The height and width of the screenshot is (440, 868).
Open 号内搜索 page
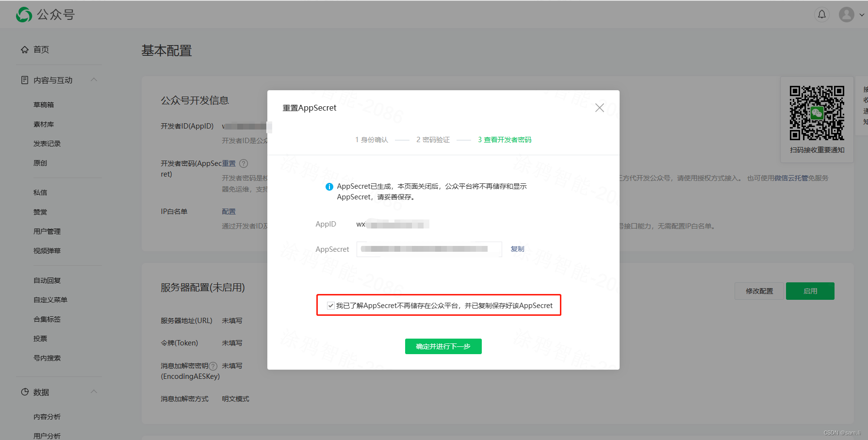coord(47,358)
